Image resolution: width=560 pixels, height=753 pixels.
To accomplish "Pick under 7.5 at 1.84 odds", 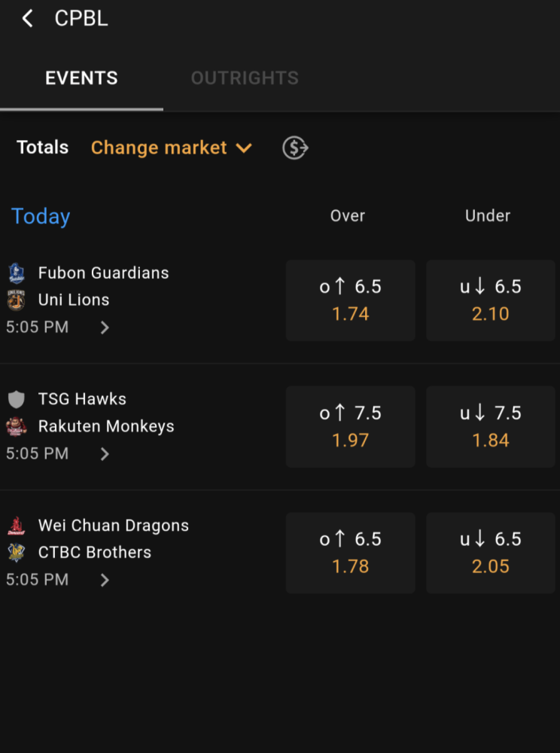I will [x=491, y=426].
